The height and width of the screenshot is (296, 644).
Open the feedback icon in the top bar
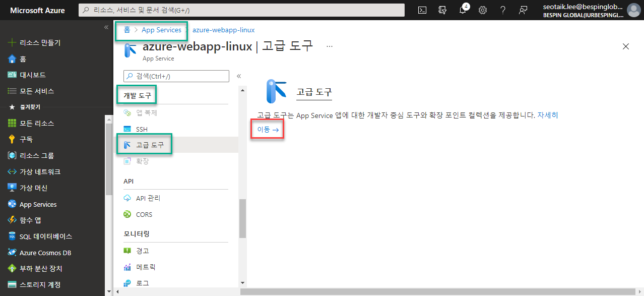(x=523, y=10)
